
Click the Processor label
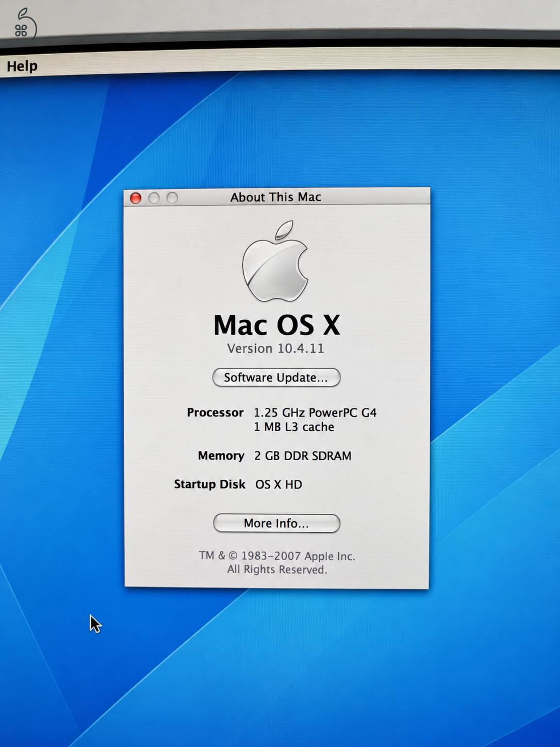(x=215, y=413)
